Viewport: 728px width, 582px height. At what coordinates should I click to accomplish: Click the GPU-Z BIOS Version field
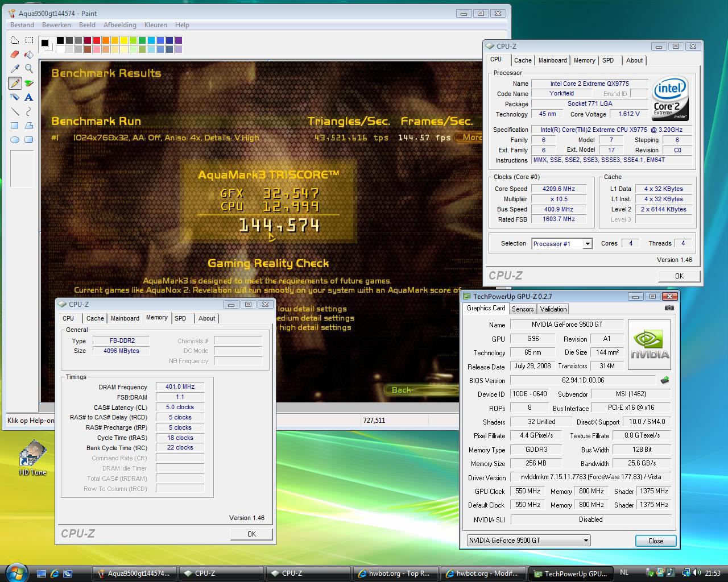583,380
